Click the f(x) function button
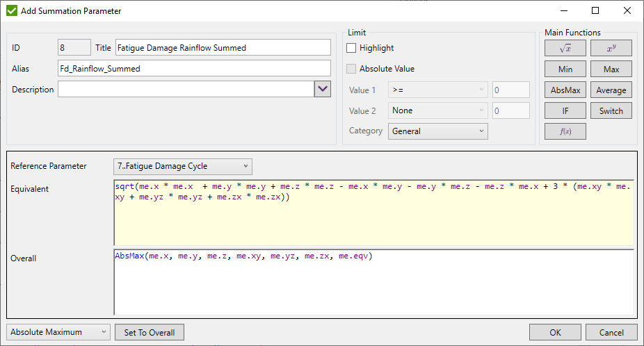 [x=565, y=131]
